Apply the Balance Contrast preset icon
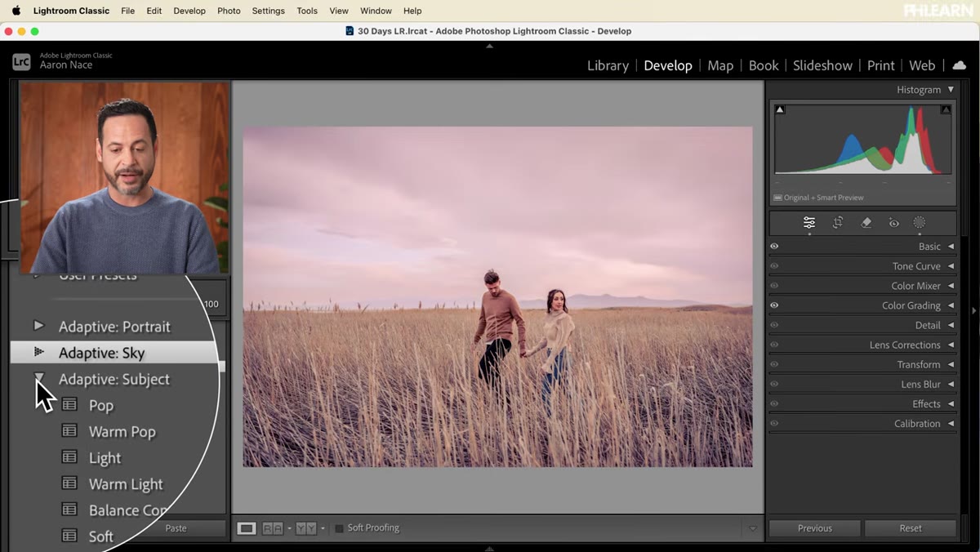Screen dimensions: 980x552 70,510
